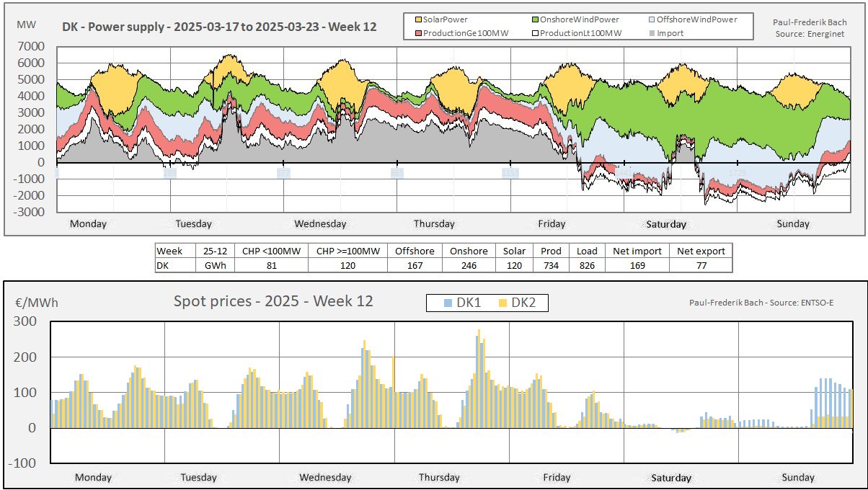Click the Source: Energinet credit text
Viewport: 868px width, 490px height.
[x=810, y=34]
